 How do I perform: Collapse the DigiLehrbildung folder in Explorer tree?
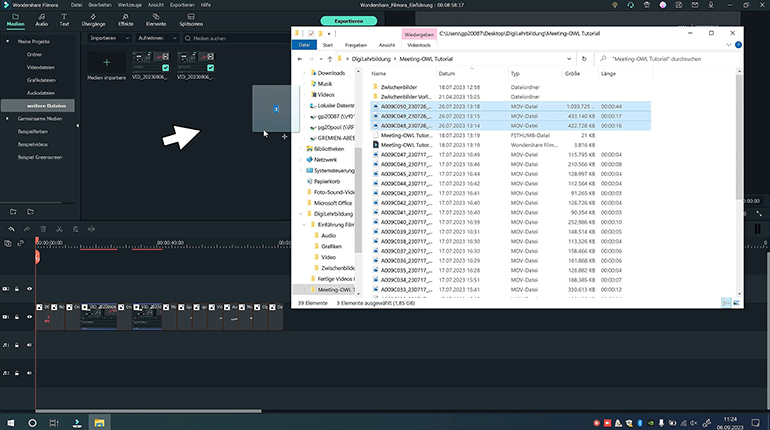click(x=301, y=214)
